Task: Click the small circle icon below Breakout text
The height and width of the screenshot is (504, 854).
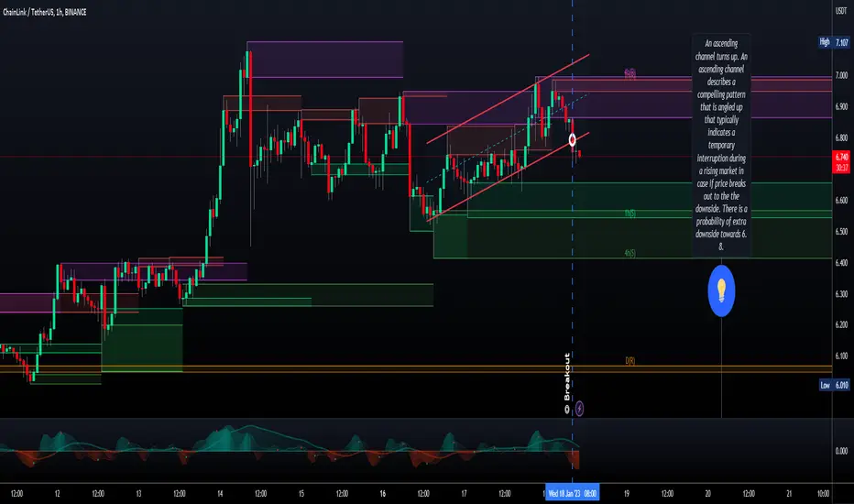Action: (567, 410)
